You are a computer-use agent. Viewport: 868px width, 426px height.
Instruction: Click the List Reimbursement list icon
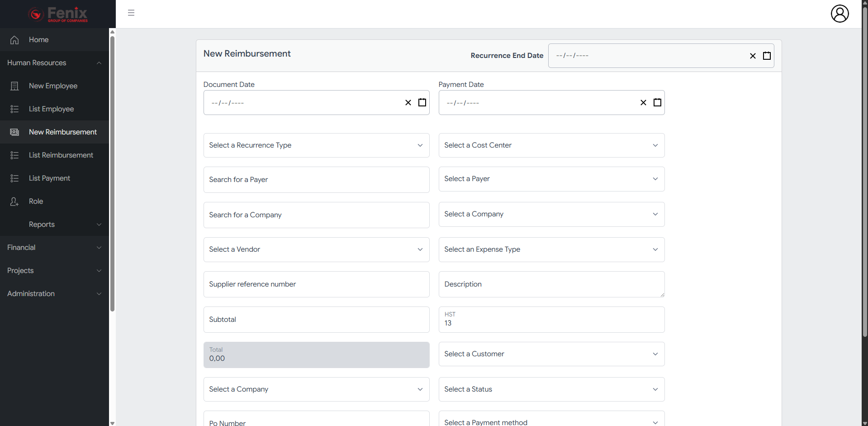click(x=14, y=155)
